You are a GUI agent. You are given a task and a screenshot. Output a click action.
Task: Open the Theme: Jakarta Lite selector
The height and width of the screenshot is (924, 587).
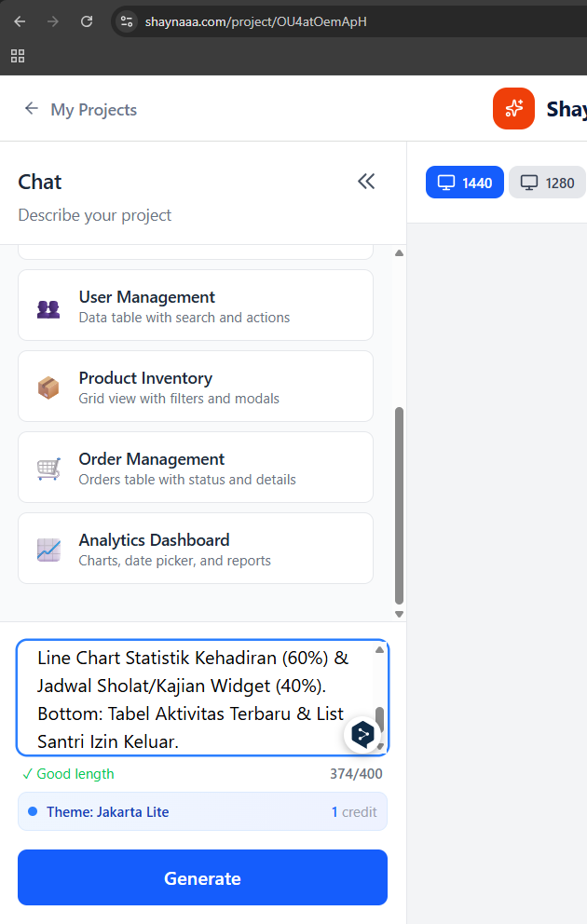pos(202,811)
